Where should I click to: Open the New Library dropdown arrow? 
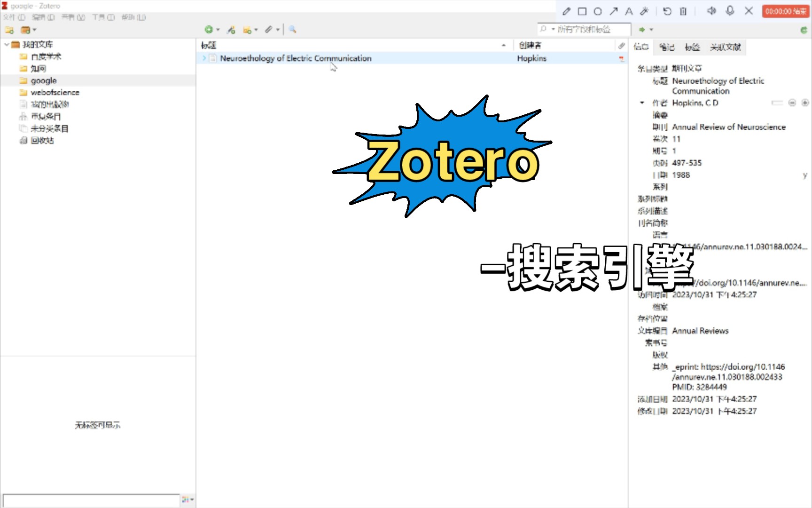point(34,30)
